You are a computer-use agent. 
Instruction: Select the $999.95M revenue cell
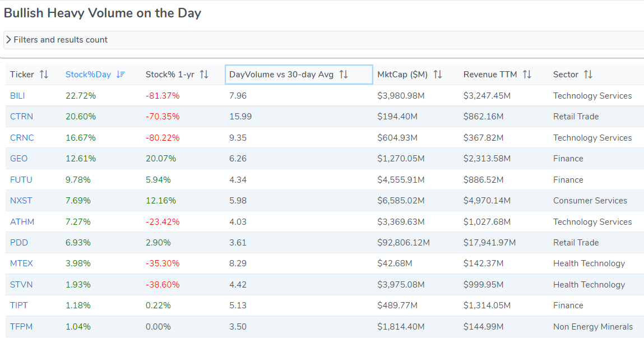[x=483, y=285]
